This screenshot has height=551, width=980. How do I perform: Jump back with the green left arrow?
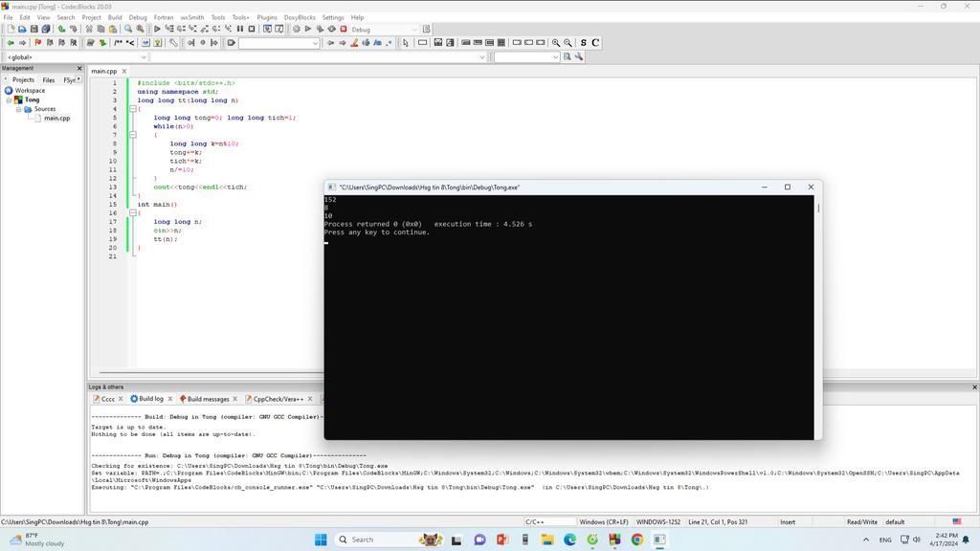11,42
